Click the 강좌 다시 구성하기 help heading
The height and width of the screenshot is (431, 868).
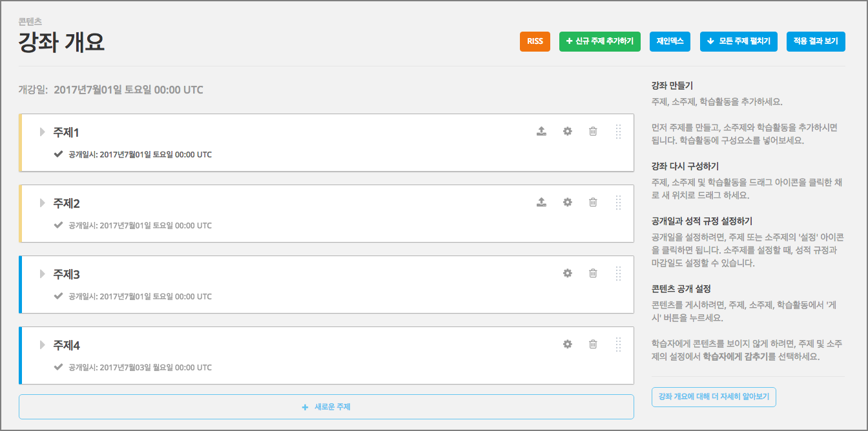pyautogui.click(x=685, y=166)
